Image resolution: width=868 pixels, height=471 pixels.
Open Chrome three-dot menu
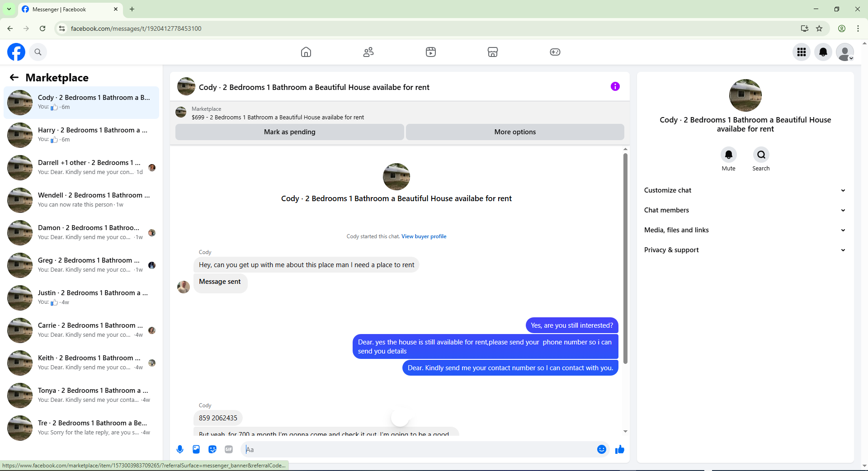858,28
